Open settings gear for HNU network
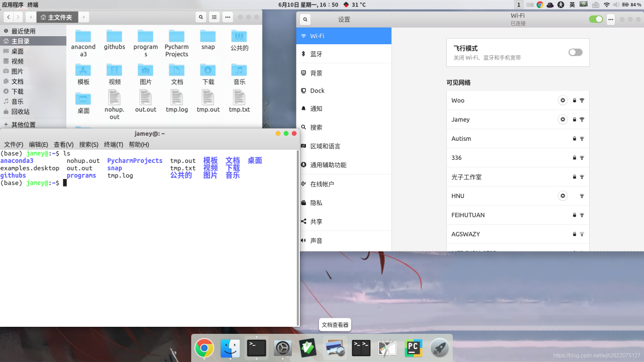Image resolution: width=644 pixels, height=362 pixels. [563, 196]
